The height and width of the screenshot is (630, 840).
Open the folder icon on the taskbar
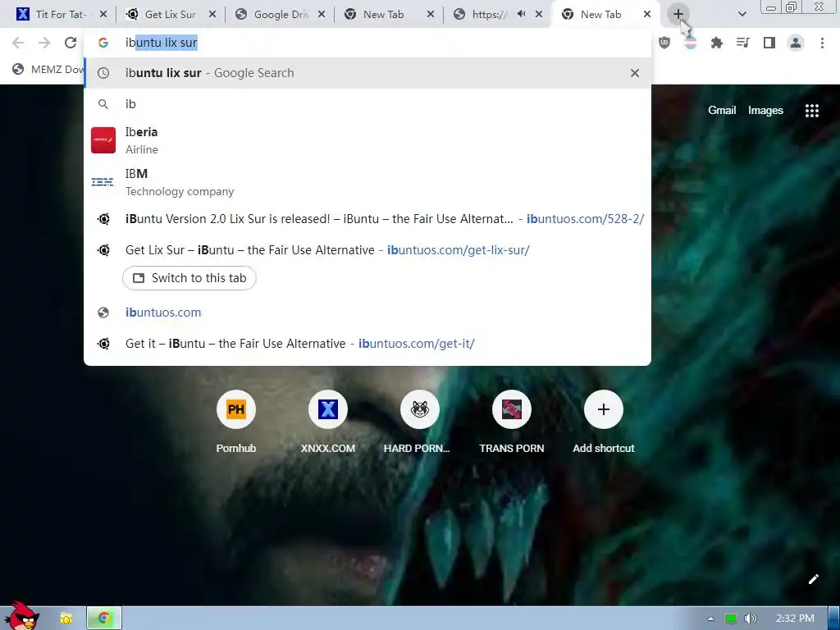[66, 619]
